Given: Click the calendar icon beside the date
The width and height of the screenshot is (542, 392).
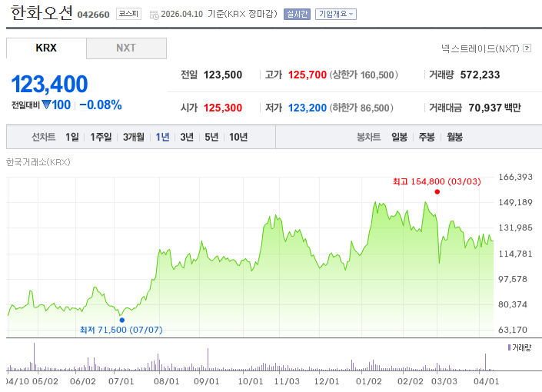Looking at the screenshot, I should (155, 15).
